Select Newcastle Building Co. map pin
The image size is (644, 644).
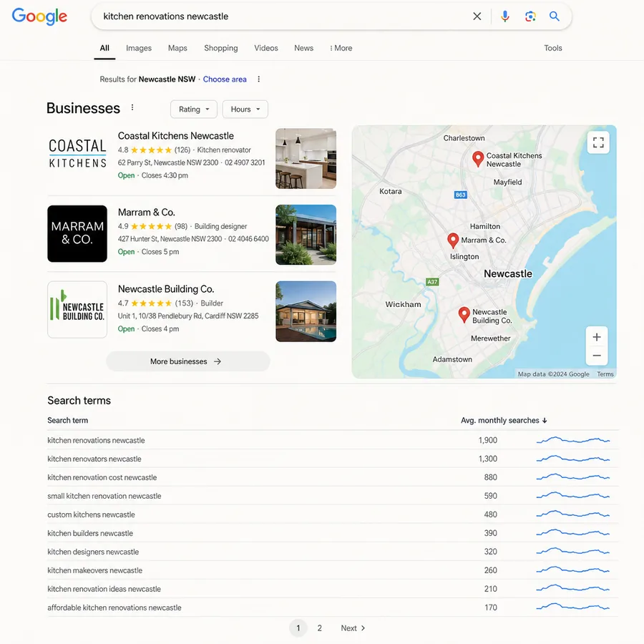[x=464, y=315]
